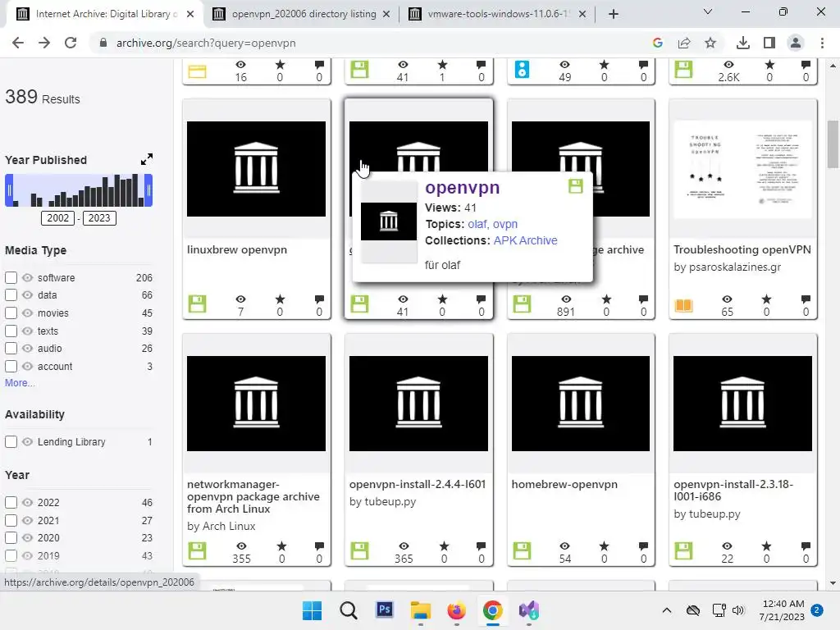
Task: Open homebrew-openvpn item title
Action: [564, 484]
